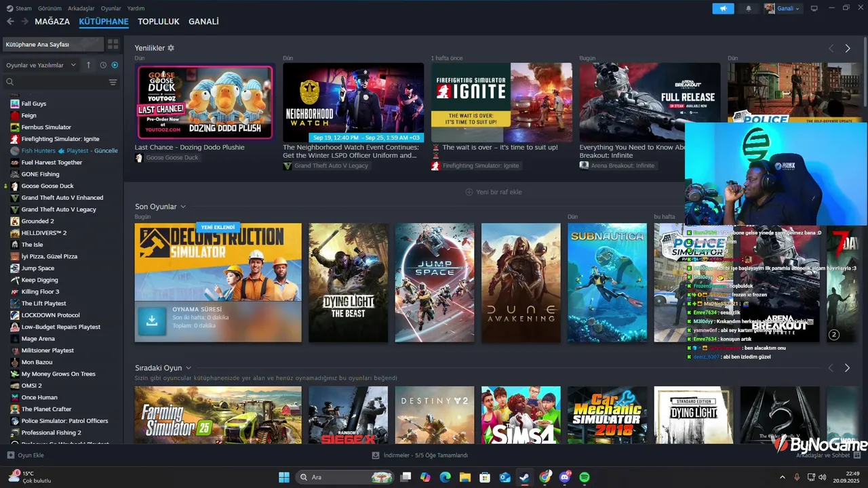868x488 pixels.
Task: Click the Oyun Ekle plus icon
Action: (10, 455)
